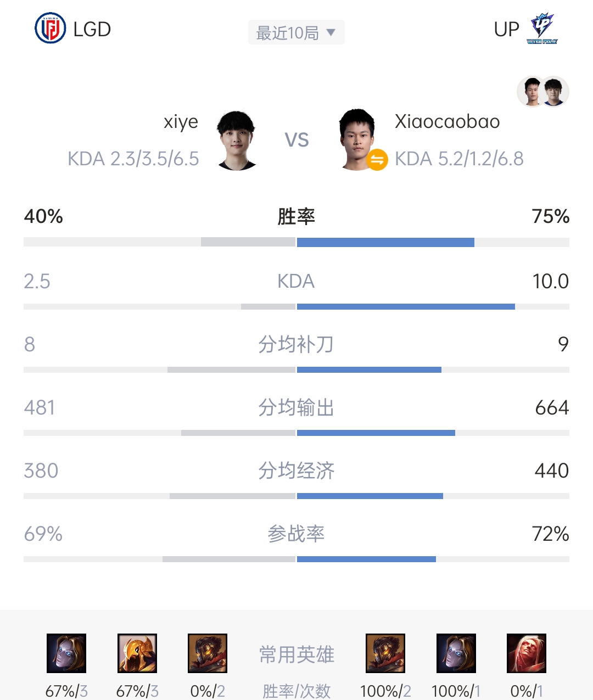This screenshot has width=593, height=700.
Task: Click the xiye player name
Action: click(181, 121)
